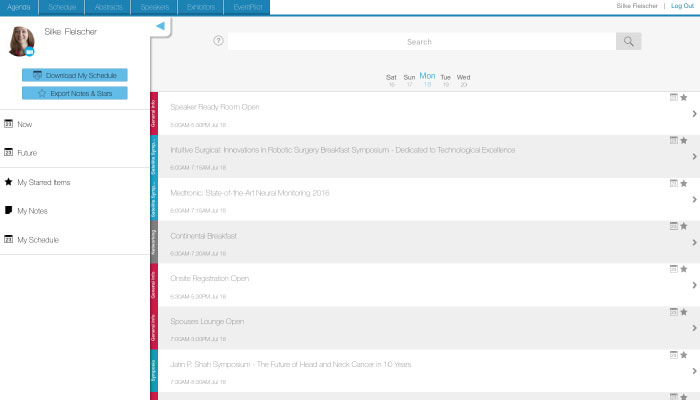Click Download My Schedule button
Viewport: 700px width, 400px height.
click(75, 75)
